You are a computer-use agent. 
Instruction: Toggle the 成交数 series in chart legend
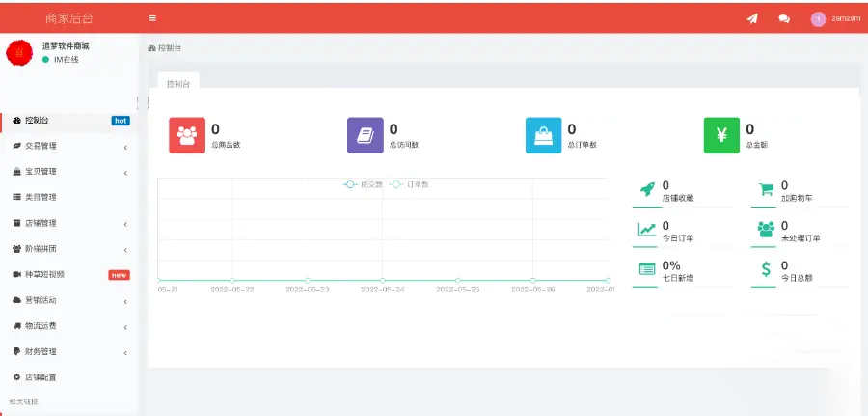[364, 184]
